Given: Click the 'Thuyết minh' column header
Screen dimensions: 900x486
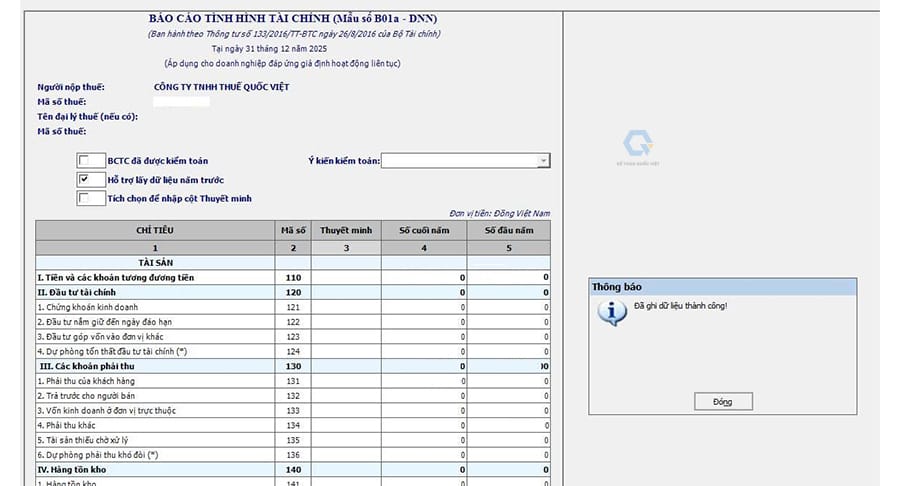Looking at the screenshot, I should (x=345, y=230).
